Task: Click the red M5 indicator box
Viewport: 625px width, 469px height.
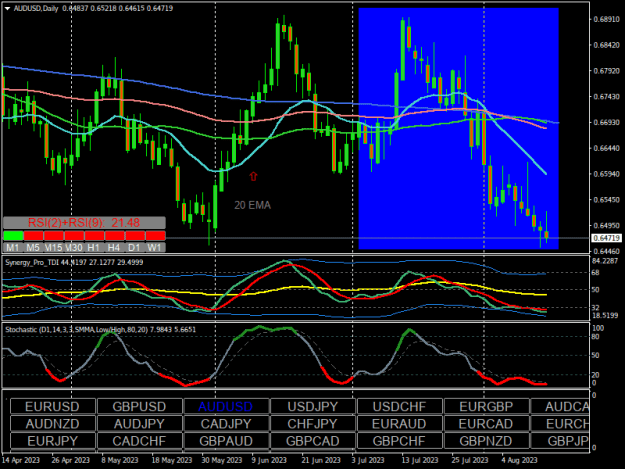Action: [x=33, y=235]
